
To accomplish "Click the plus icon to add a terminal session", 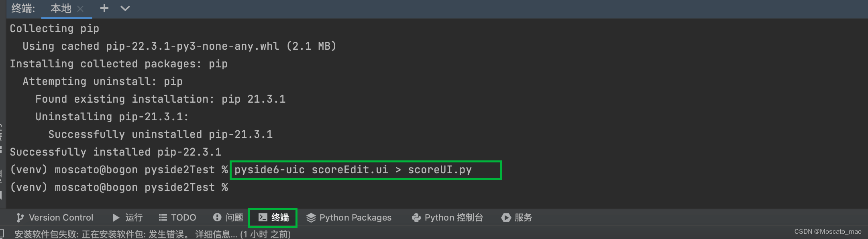I will point(104,8).
